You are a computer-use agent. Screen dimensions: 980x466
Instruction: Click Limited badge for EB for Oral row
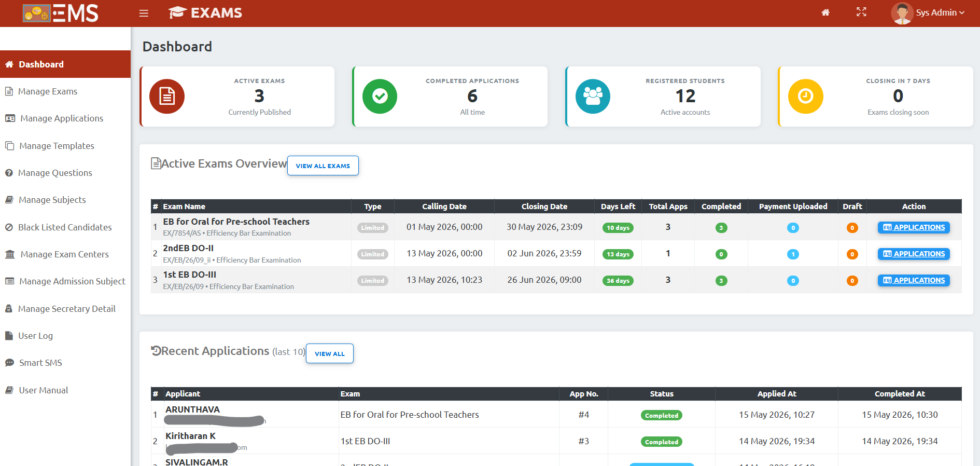tap(373, 228)
